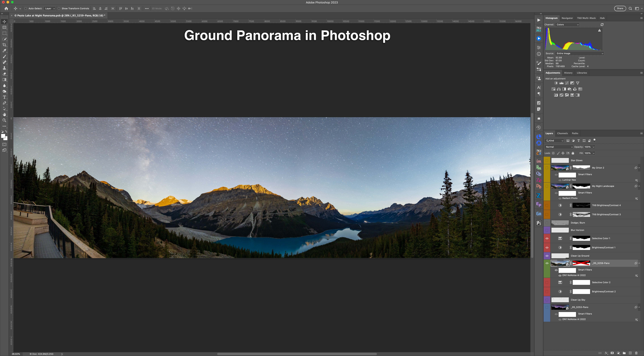Select the Zoom tool
The image size is (644, 356).
(4, 120)
